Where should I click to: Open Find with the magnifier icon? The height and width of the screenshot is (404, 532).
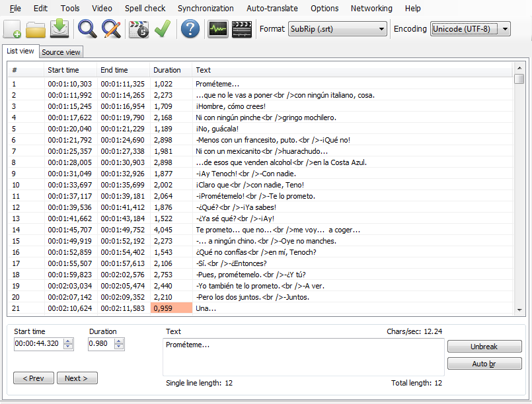(x=87, y=29)
